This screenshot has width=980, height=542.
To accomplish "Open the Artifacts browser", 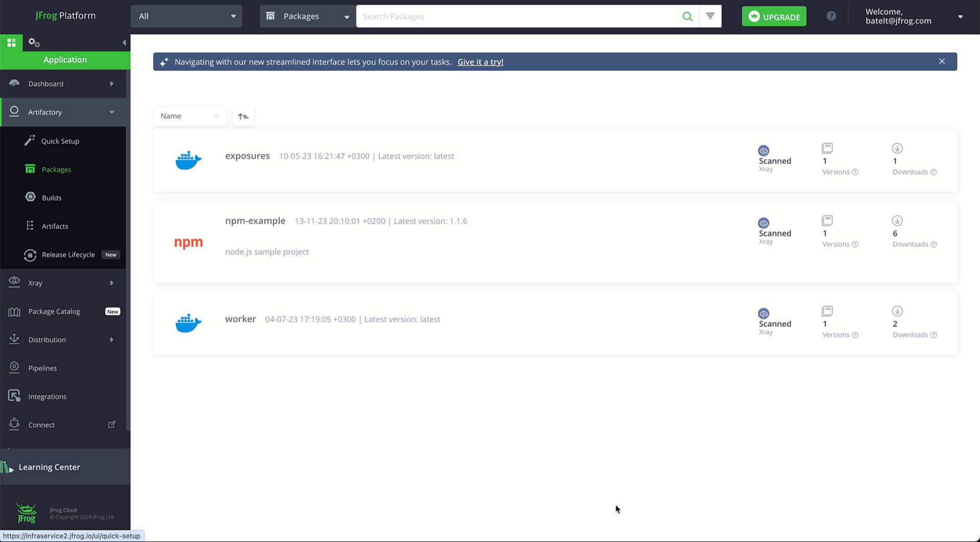I will [x=55, y=226].
